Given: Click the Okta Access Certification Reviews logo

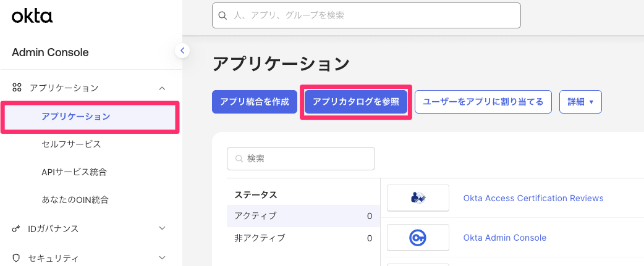Looking at the screenshot, I should click(x=418, y=198).
